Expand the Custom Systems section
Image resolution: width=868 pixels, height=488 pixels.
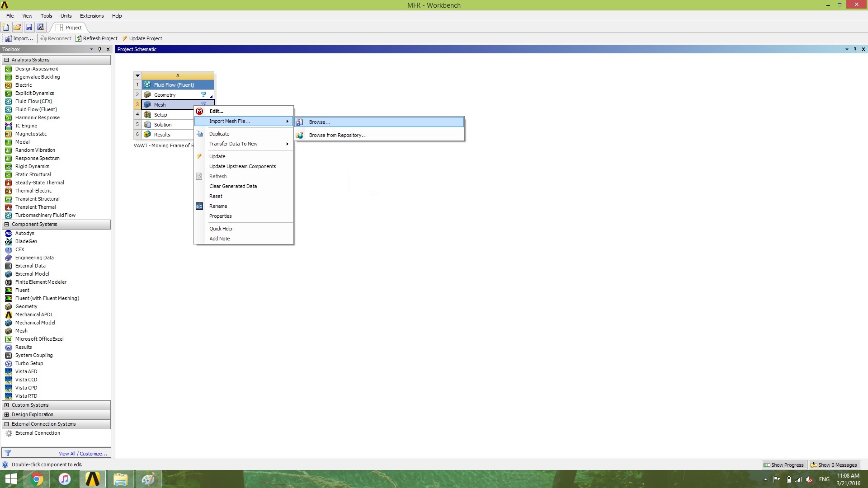point(6,405)
